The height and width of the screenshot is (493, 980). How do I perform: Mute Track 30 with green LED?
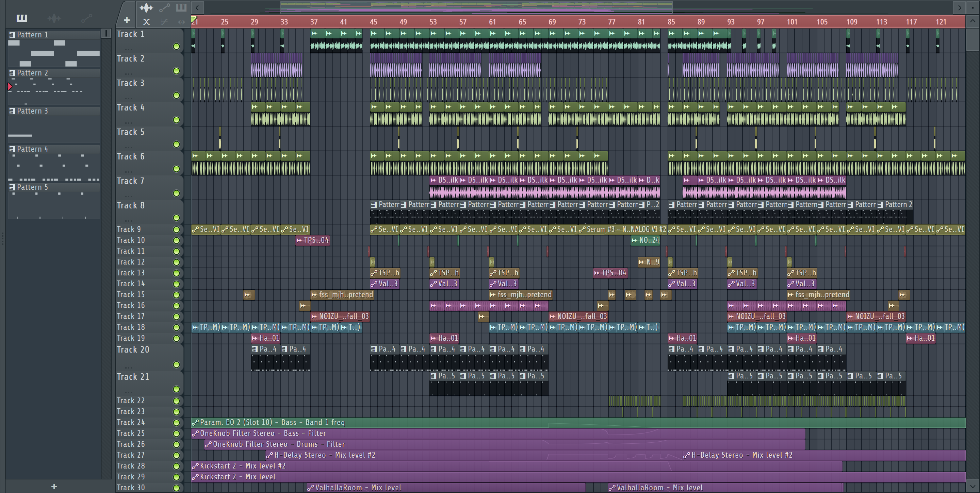[x=176, y=488]
